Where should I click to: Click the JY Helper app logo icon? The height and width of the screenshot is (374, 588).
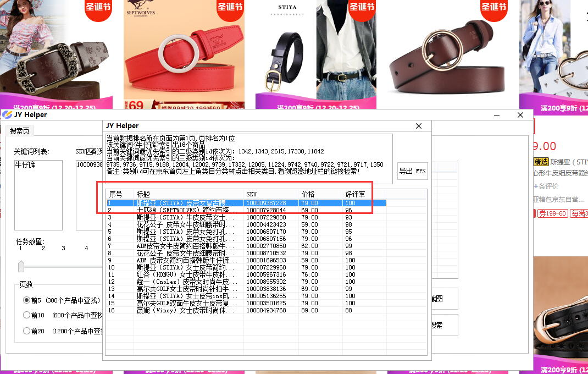[x=7, y=114]
